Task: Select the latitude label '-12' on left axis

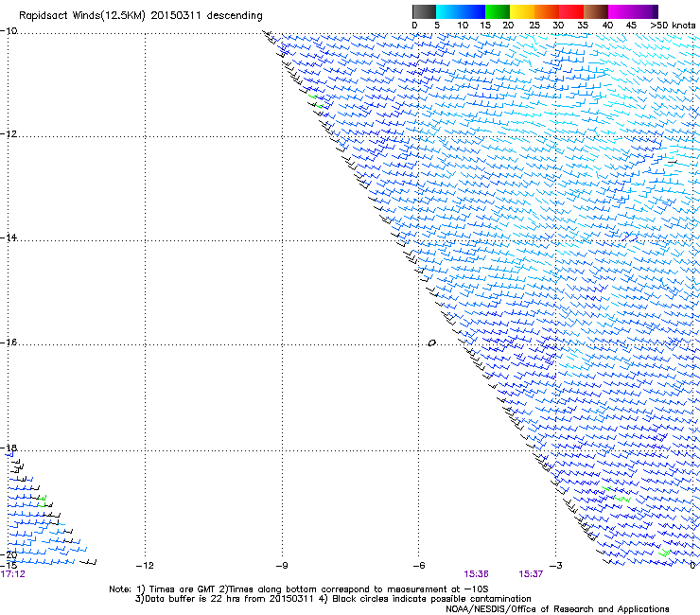Action: [x=9, y=134]
